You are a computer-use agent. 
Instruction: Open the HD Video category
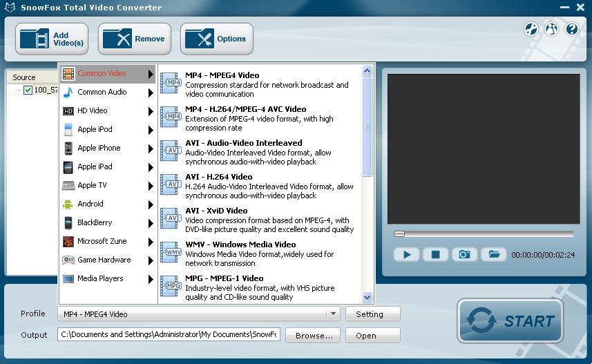[108, 111]
